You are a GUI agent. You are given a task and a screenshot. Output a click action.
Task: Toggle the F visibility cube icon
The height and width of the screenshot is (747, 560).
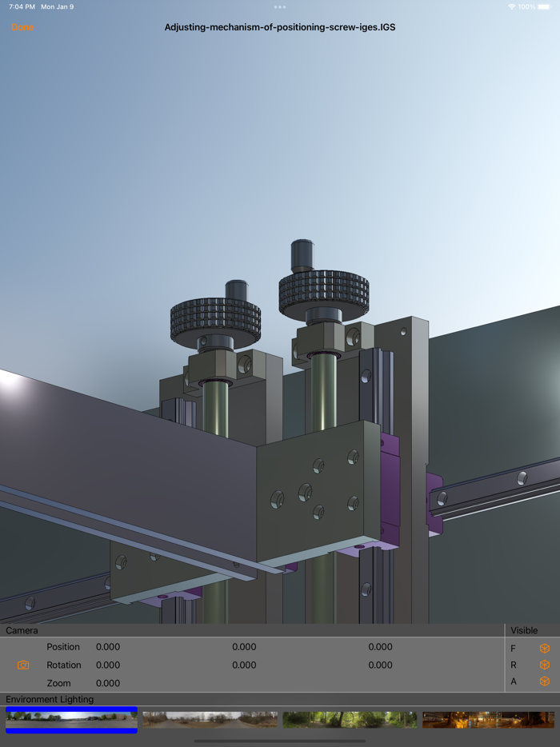(545, 649)
